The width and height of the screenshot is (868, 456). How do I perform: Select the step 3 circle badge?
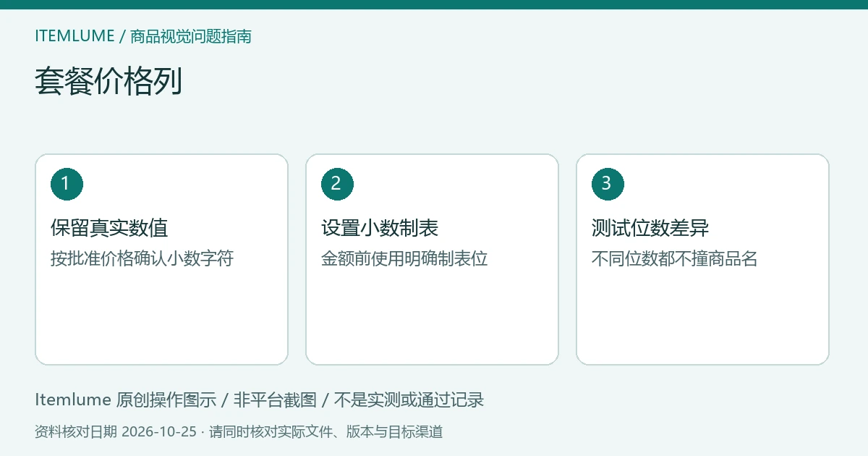(608, 184)
